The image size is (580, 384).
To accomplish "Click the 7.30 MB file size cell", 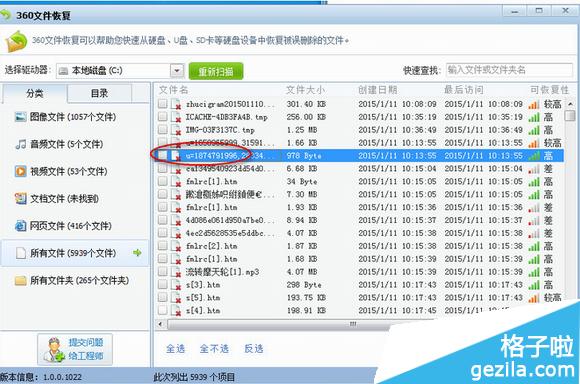I will 302,195.
